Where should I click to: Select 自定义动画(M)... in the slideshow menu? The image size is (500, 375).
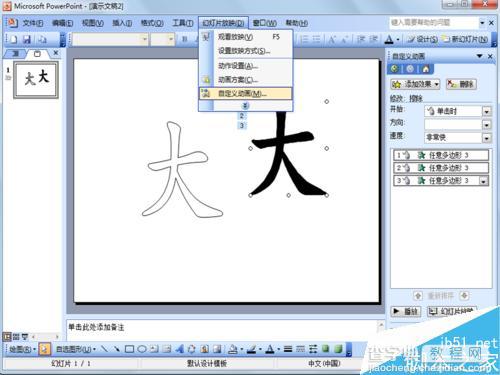pyautogui.click(x=246, y=94)
